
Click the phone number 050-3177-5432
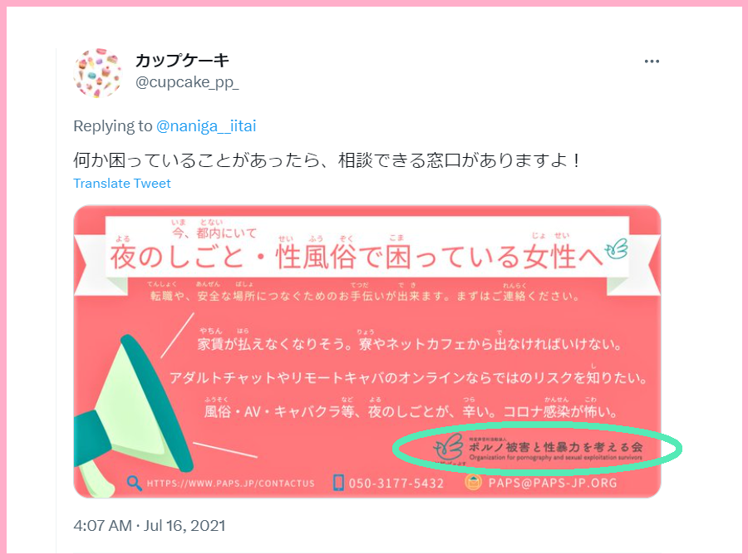396,484
